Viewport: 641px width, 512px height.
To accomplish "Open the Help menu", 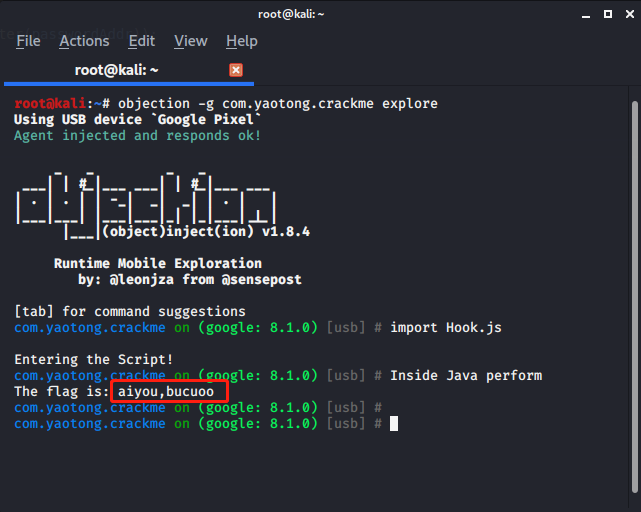I will 242,41.
